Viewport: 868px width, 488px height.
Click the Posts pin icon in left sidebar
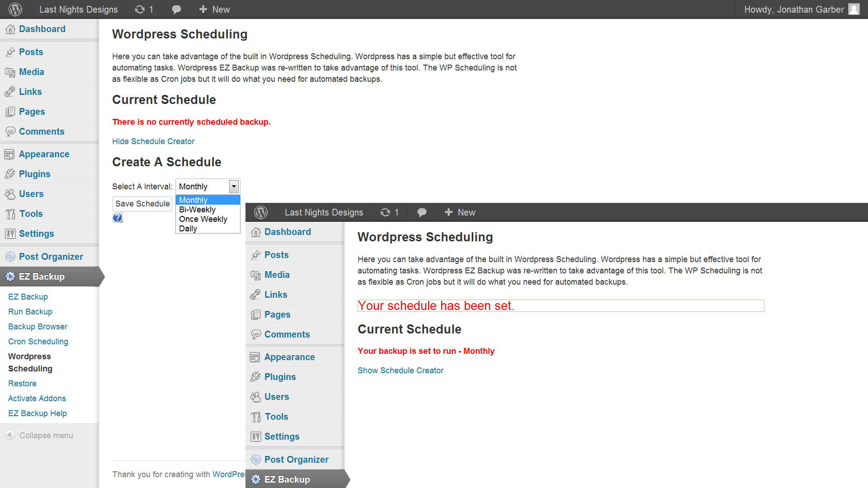[10, 52]
